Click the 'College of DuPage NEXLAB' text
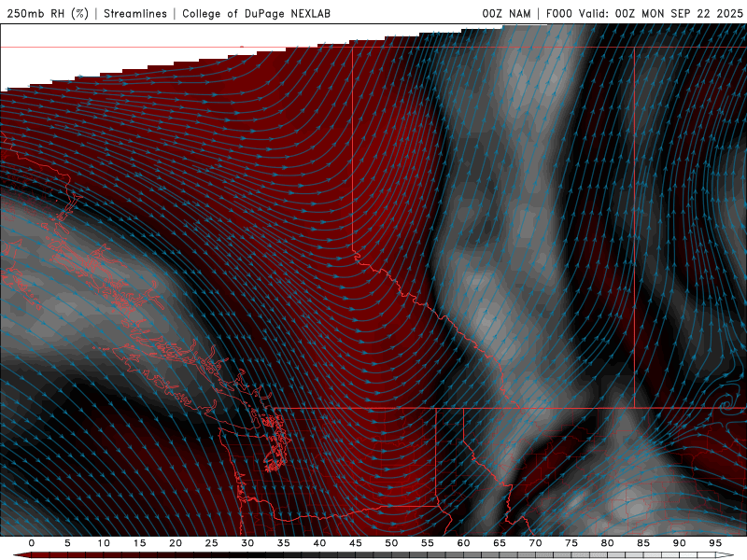 click(256, 13)
